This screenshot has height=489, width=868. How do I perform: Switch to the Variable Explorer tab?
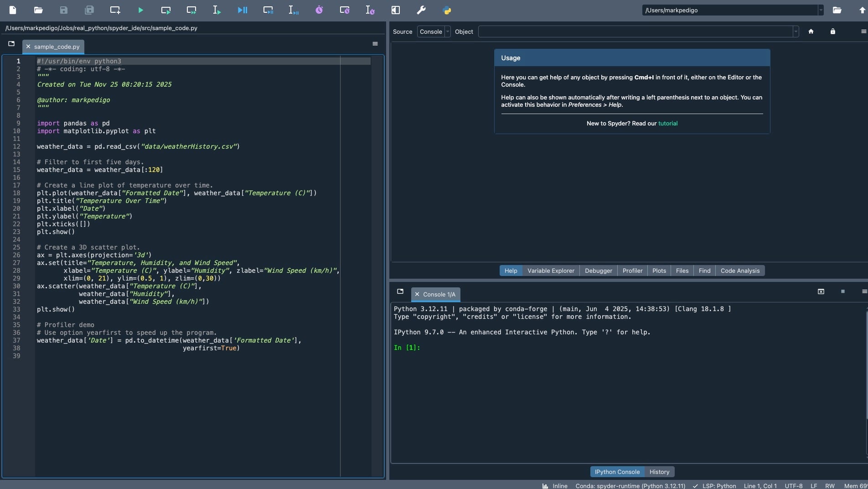click(x=550, y=271)
